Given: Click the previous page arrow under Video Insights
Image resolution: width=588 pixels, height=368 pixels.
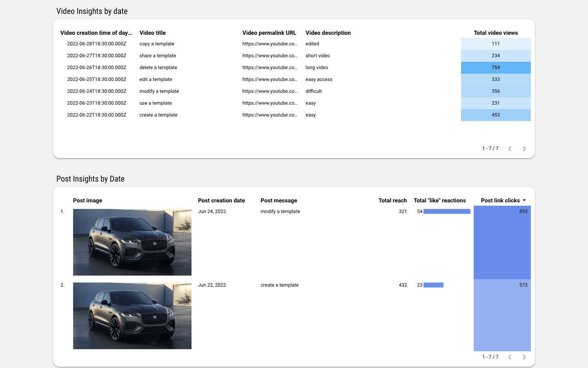Looking at the screenshot, I should point(510,148).
